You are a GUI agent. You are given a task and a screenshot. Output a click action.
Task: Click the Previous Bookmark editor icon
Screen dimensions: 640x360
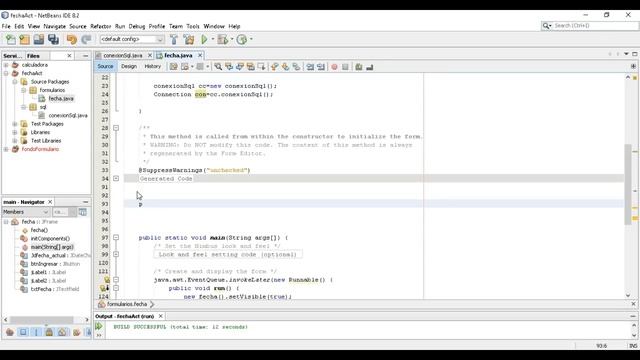tap(275, 67)
